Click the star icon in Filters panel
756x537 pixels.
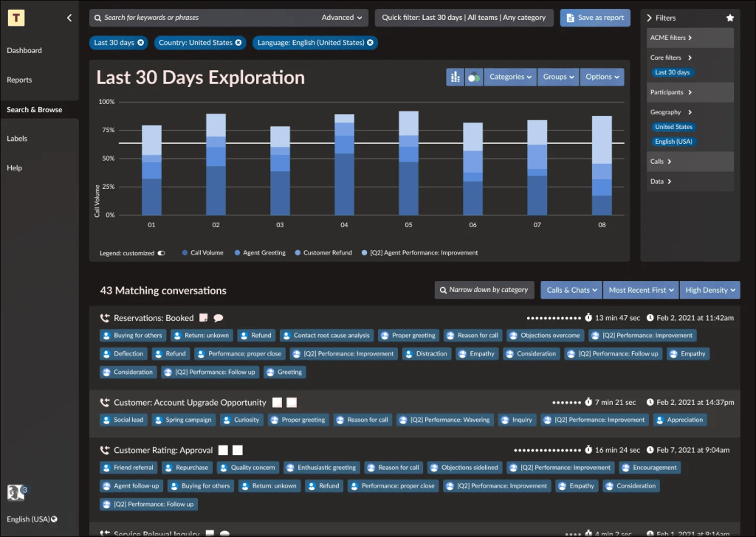pyautogui.click(x=730, y=18)
